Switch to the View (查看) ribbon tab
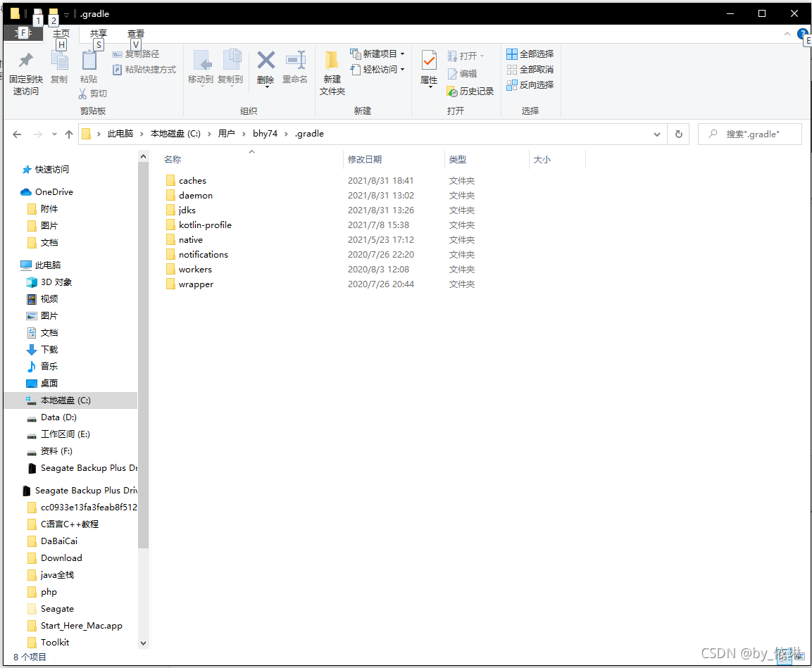 click(x=136, y=34)
